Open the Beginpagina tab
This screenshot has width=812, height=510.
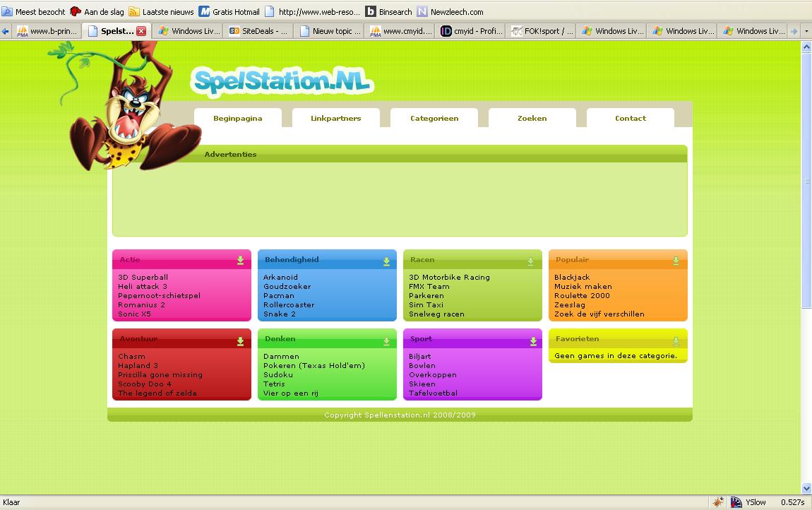pos(238,118)
